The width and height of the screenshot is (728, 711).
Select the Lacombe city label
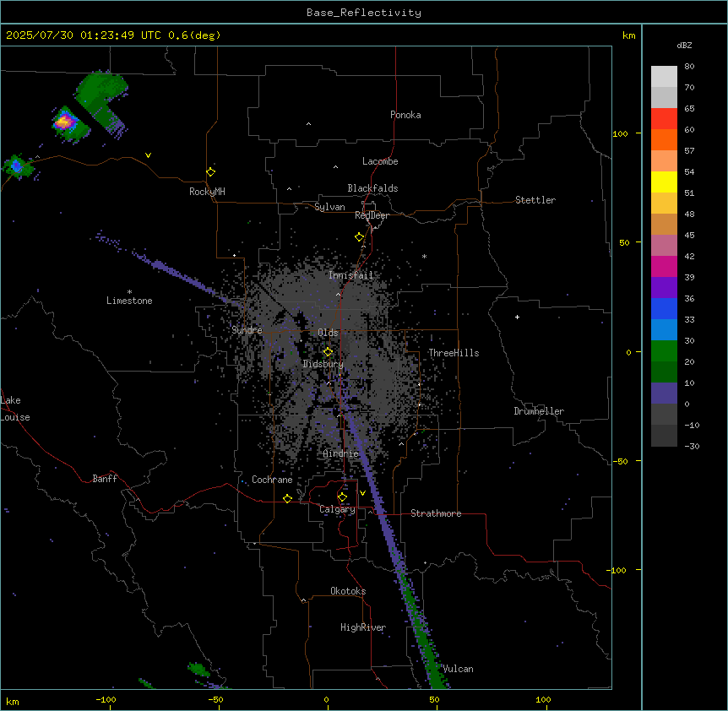[380, 161]
